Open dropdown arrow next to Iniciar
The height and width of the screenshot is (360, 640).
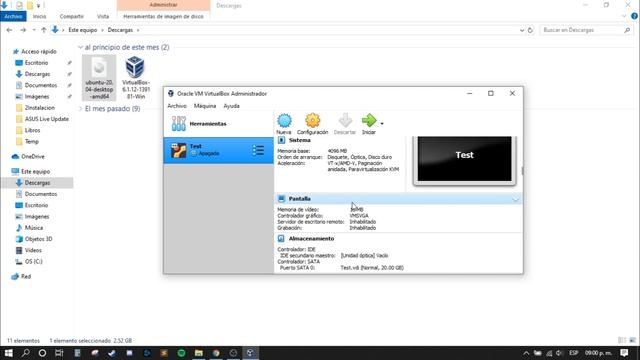pos(382,124)
